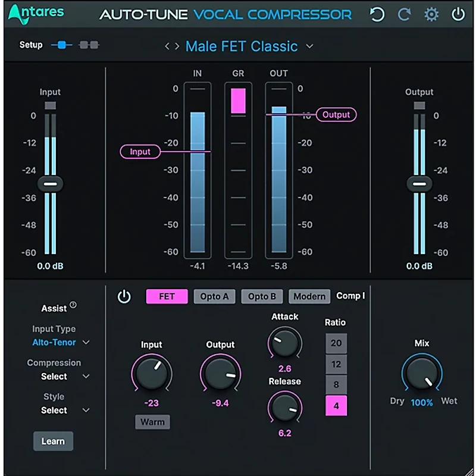
Task: Click the Input fader clip indicator
Action: [51, 106]
